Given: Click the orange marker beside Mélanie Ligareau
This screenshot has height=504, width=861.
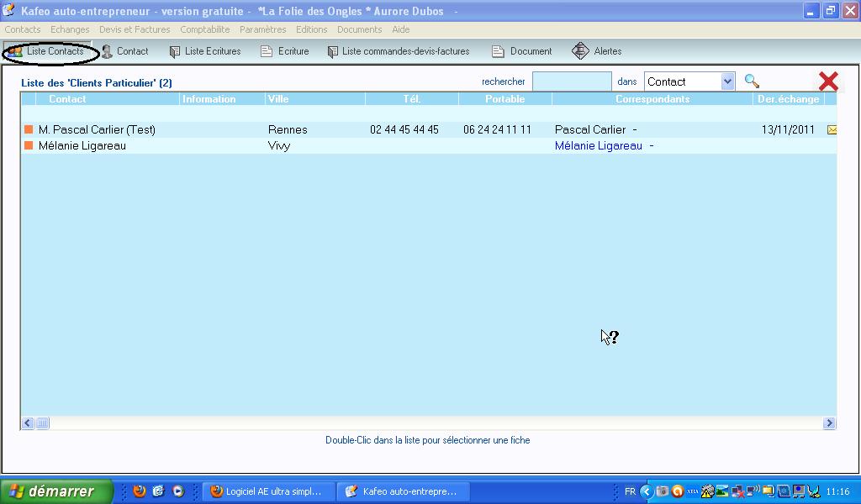Looking at the screenshot, I should (29, 146).
